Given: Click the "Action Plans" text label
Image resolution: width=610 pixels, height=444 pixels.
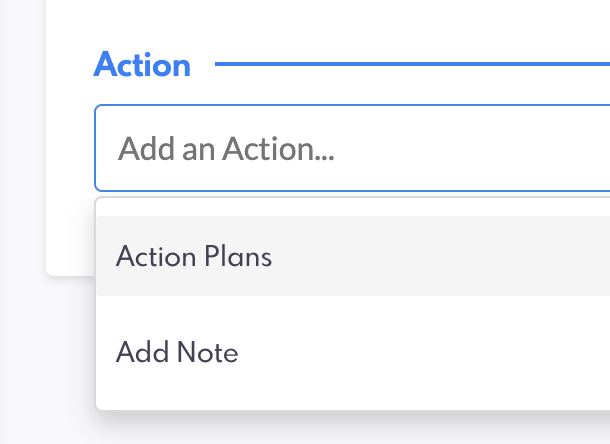Looking at the screenshot, I should point(194,257).
